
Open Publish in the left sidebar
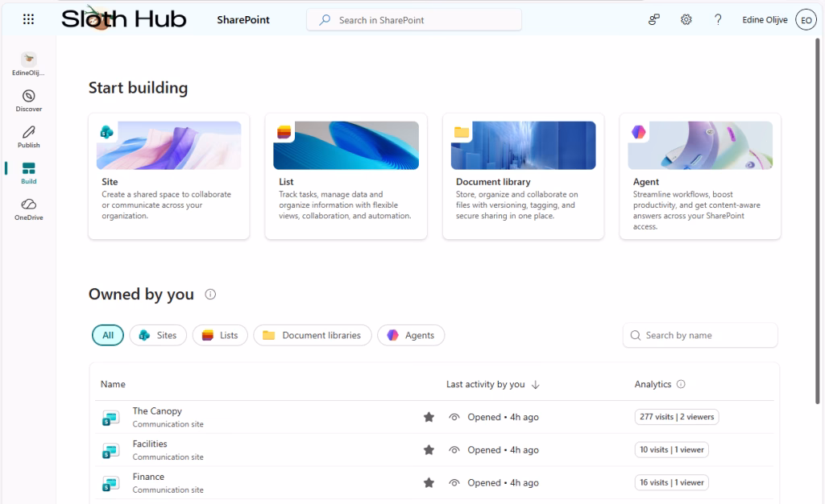[29, 137]
